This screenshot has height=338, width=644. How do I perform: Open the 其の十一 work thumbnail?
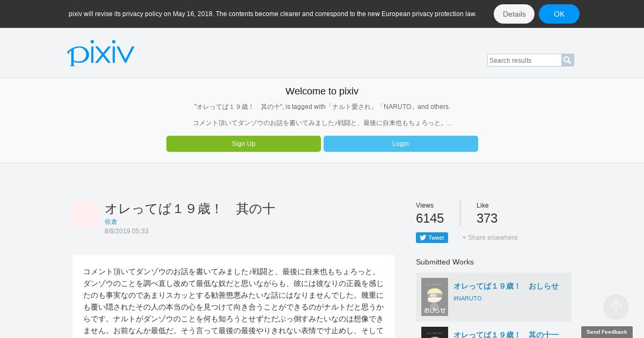(435, 332)
